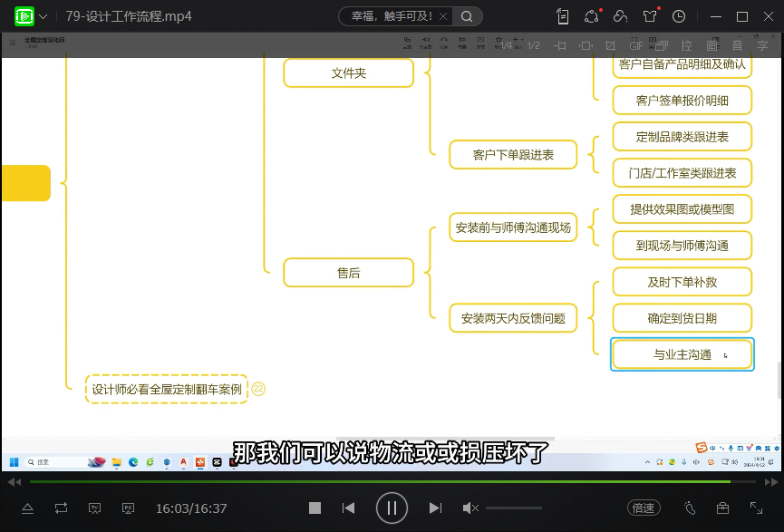Open the 倍速 playback speed menu
The height and width of the screenshot is (532, 784).
tap(644, 508)
